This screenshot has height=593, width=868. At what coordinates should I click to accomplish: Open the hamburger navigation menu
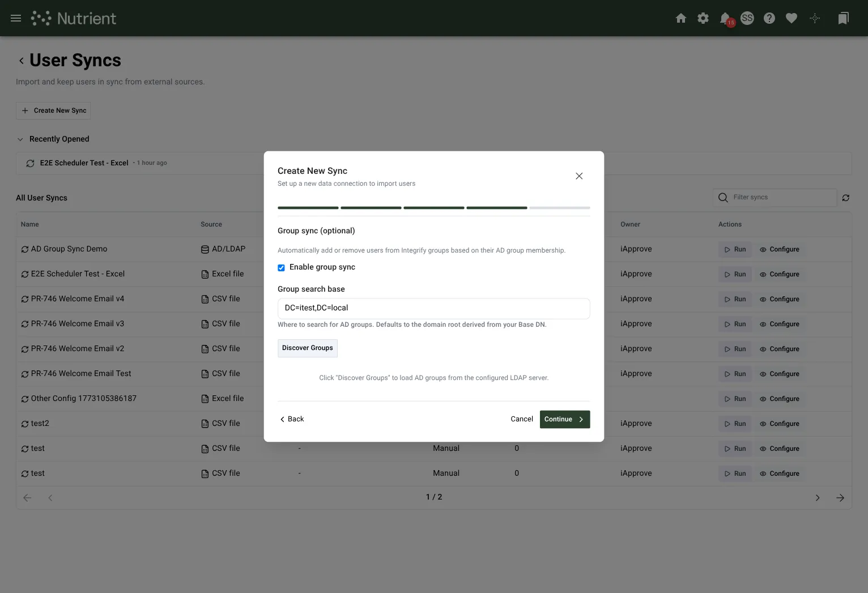coord(16,18)
